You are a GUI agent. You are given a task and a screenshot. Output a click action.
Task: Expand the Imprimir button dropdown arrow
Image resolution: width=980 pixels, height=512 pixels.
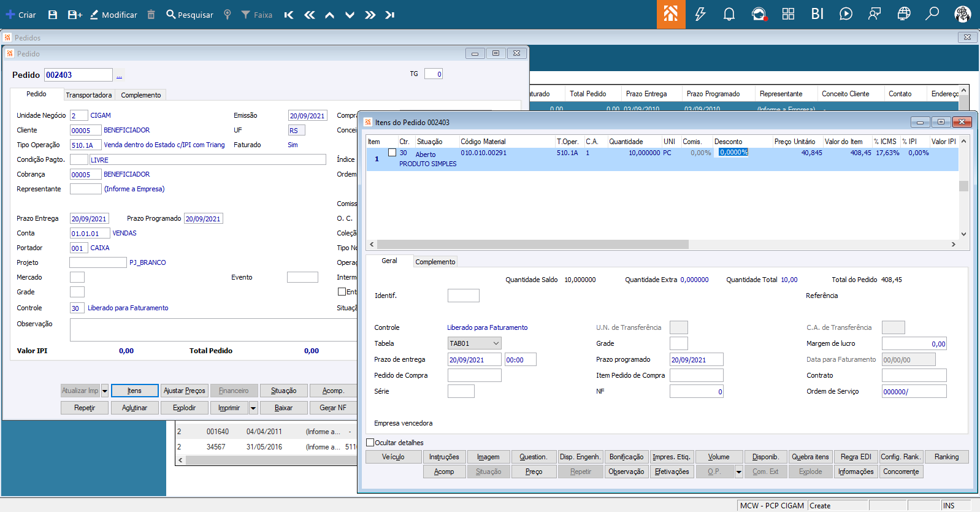click(253, 408)
